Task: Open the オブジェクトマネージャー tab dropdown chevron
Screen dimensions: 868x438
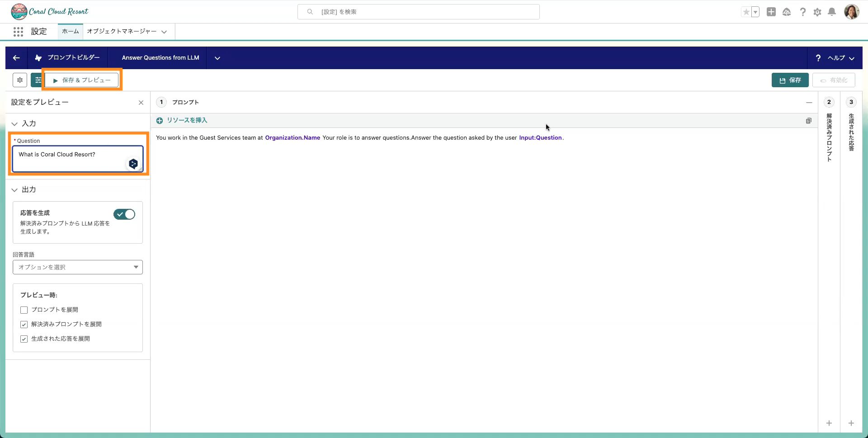Action: [164, 32]
